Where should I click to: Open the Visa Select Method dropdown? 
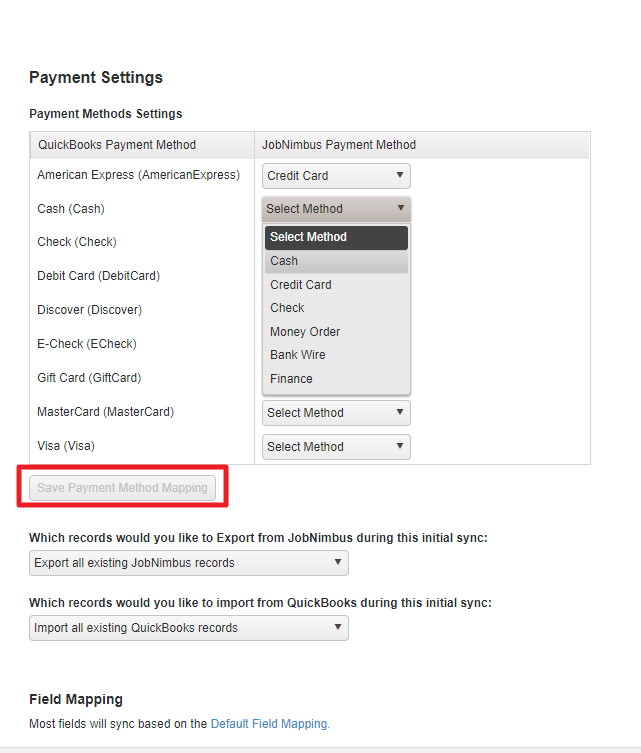(x=336, y=447)
